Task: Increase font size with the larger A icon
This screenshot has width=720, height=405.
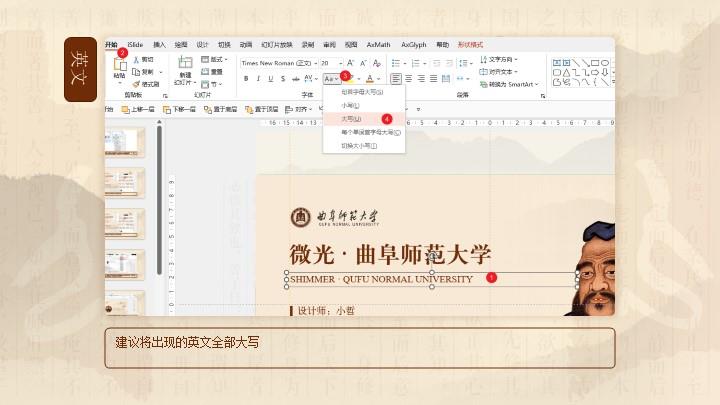Action: [x=350, y=63]
